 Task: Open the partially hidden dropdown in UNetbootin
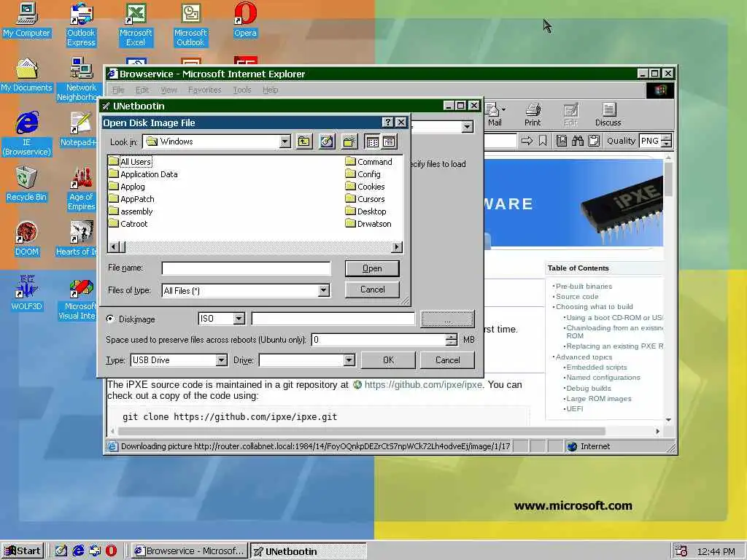[x=468, y=127]
